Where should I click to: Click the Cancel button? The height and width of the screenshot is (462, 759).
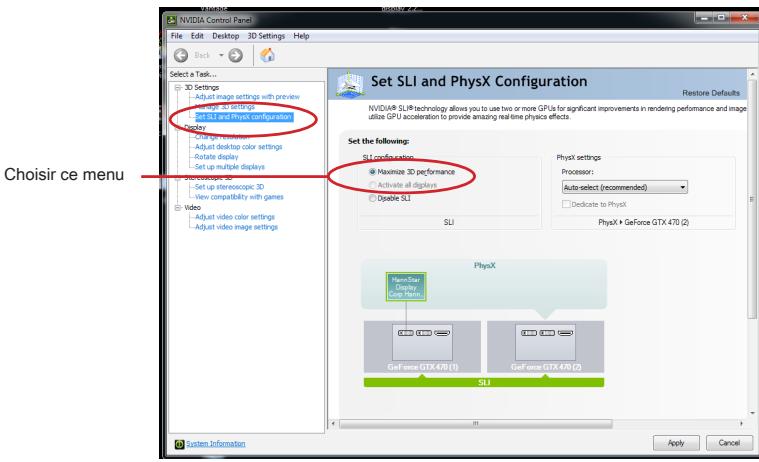click(729, 443)
